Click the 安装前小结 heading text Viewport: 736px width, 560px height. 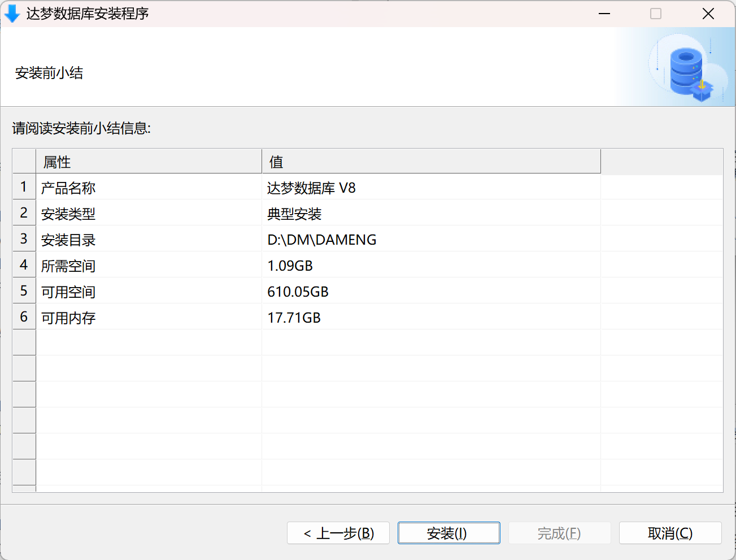tap(49, 73)
